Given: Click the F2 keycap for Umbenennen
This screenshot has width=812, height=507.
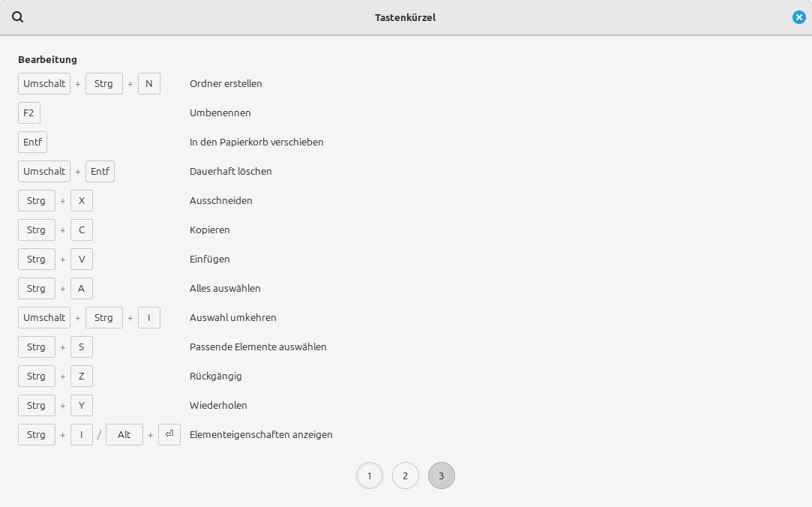Looking at the screenshot, I should [29, 113].
